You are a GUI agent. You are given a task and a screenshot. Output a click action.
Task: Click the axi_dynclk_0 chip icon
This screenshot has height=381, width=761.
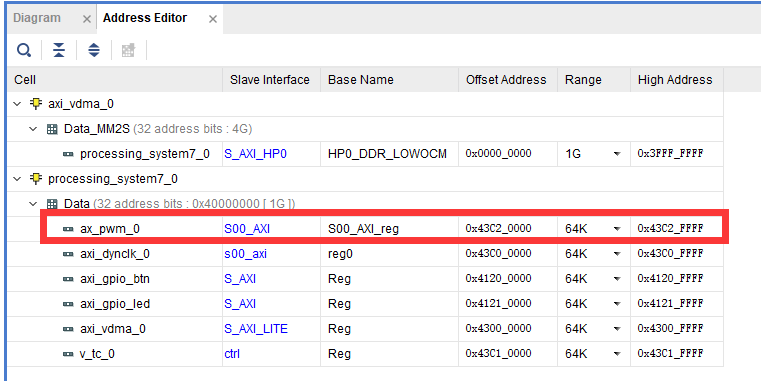tap(68, 254)
